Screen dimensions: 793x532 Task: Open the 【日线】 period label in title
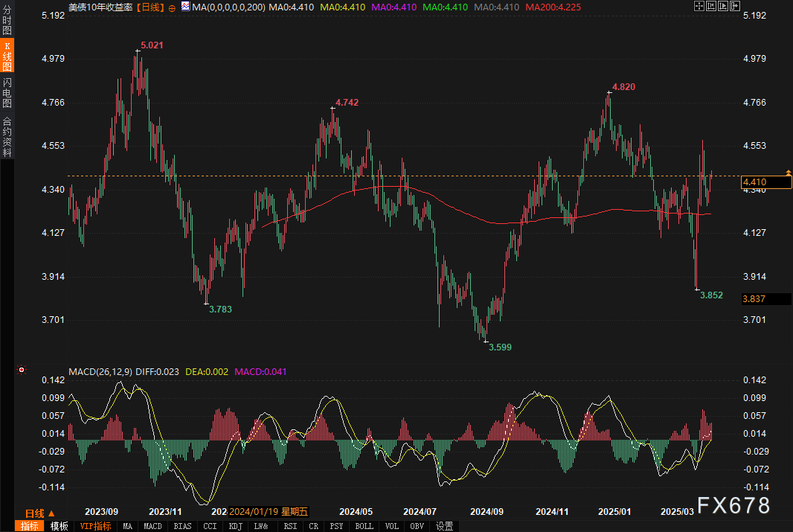click(x=152, y=7)
